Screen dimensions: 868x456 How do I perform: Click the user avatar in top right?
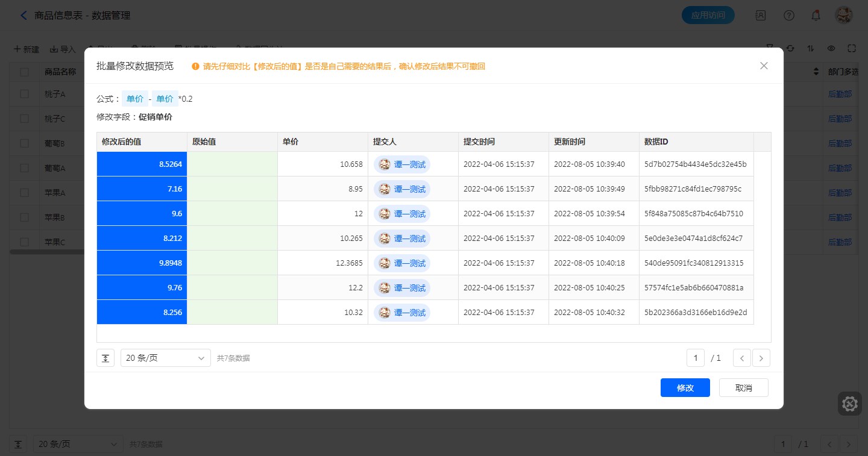pos(843,16)
